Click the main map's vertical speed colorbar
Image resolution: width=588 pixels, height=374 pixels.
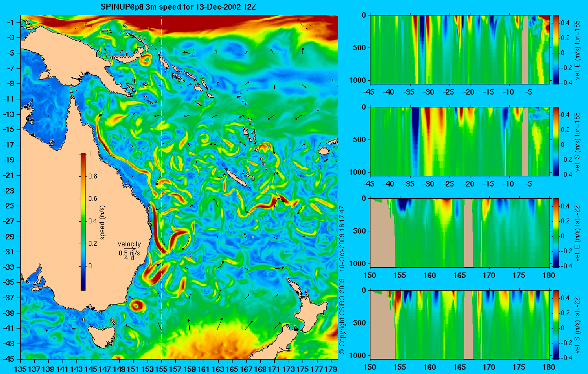83,222
